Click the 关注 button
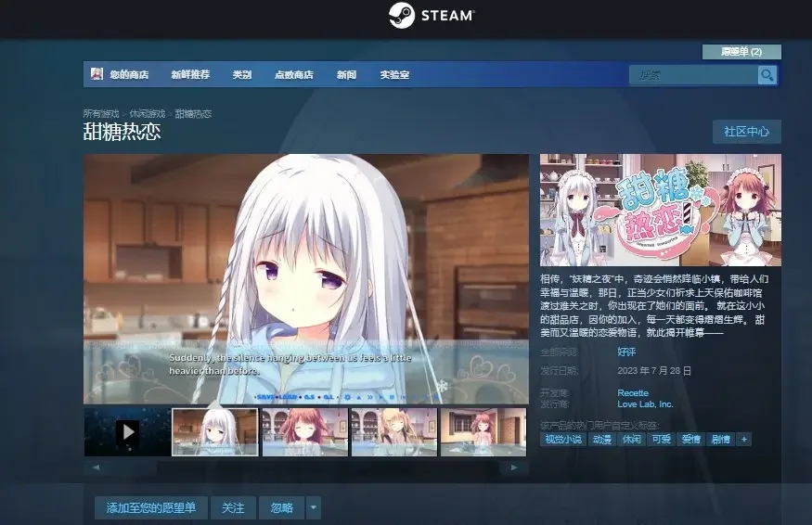The image size is (812, 525). (233, 507)
